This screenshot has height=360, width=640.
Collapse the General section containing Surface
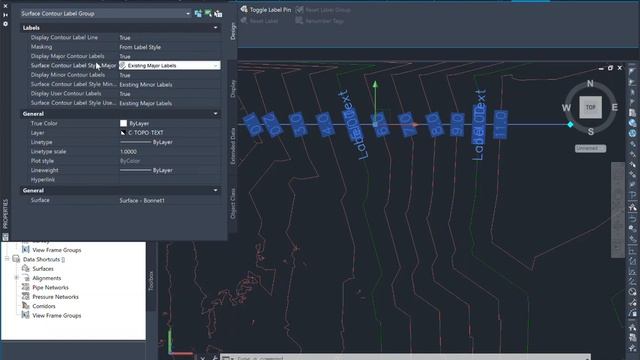click(x=216, y=191)
